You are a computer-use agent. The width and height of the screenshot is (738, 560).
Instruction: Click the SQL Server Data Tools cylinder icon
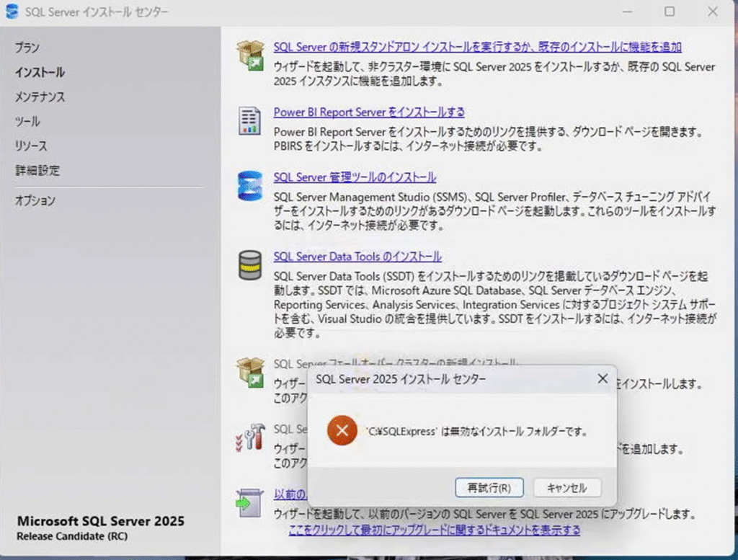[250, 265]
